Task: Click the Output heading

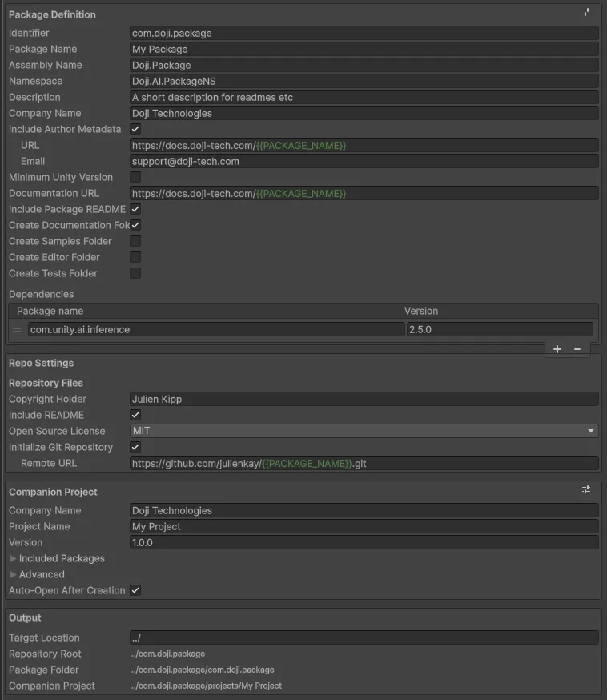Action: pyautogui.click(x=25, y=618)
